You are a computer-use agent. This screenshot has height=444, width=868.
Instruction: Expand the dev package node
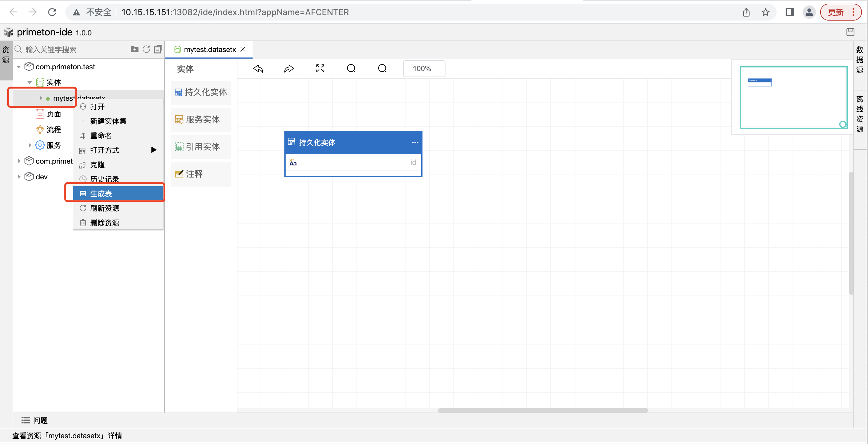coord(19,177)
